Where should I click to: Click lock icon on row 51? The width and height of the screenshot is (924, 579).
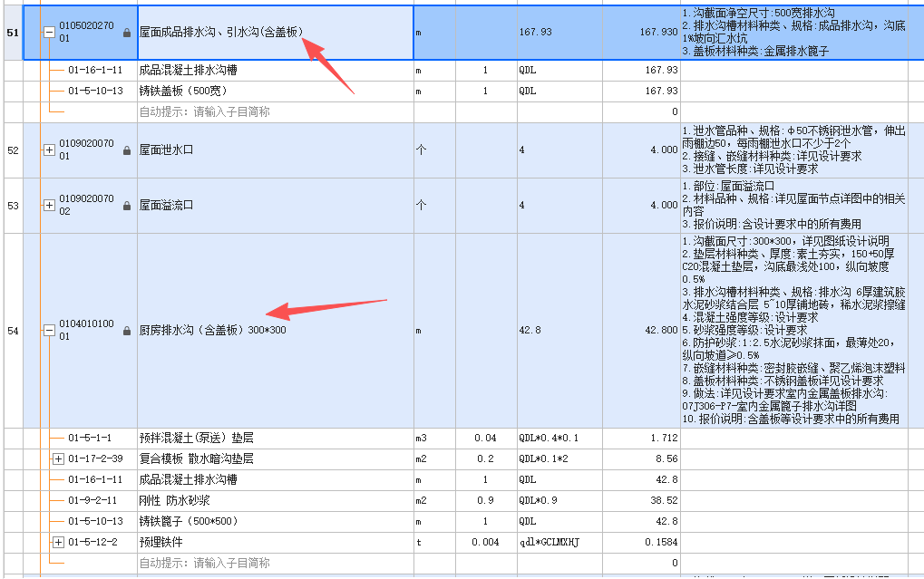(127, 33)
